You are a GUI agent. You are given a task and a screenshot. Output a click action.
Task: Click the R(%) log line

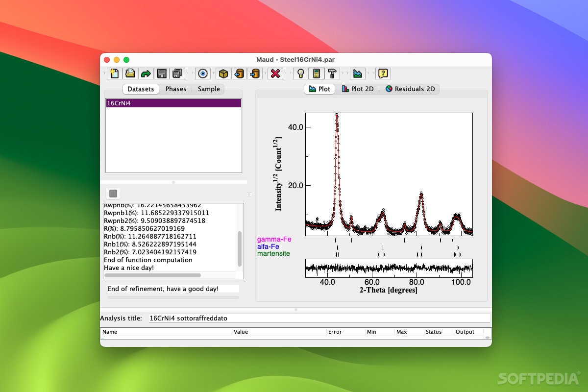(144, 228)
